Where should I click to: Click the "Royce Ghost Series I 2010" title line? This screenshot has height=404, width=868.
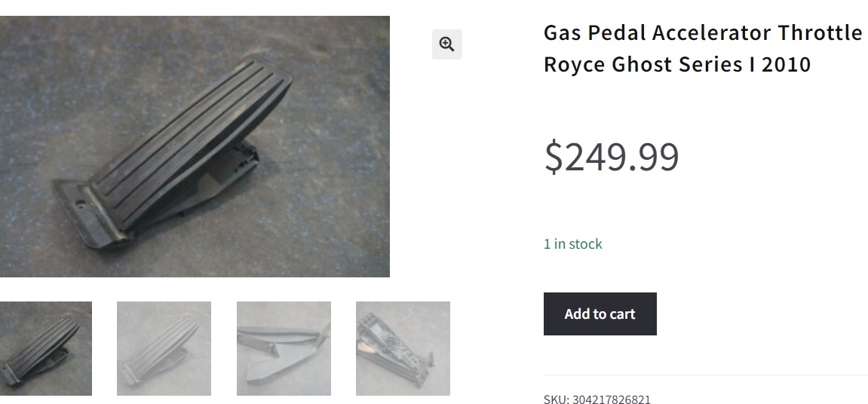click(x=676, y=65)
